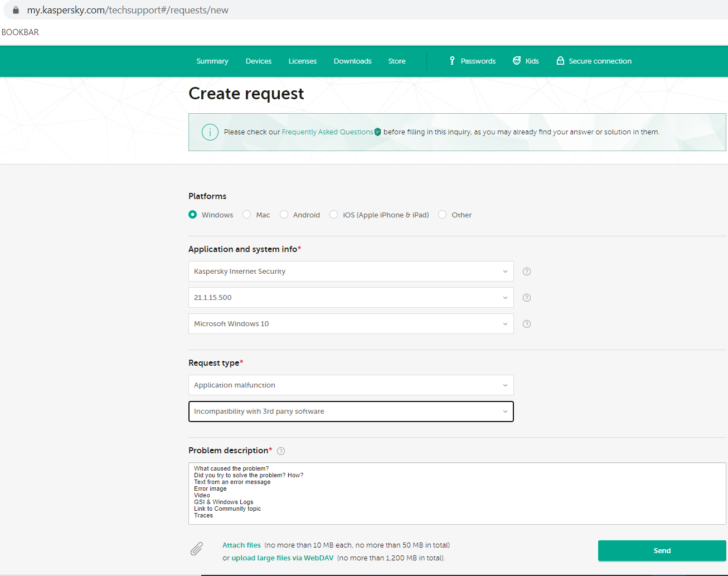Click help icon beside Kaspersky Internet Security
This screenshot has height=576, width=728.
527,272
